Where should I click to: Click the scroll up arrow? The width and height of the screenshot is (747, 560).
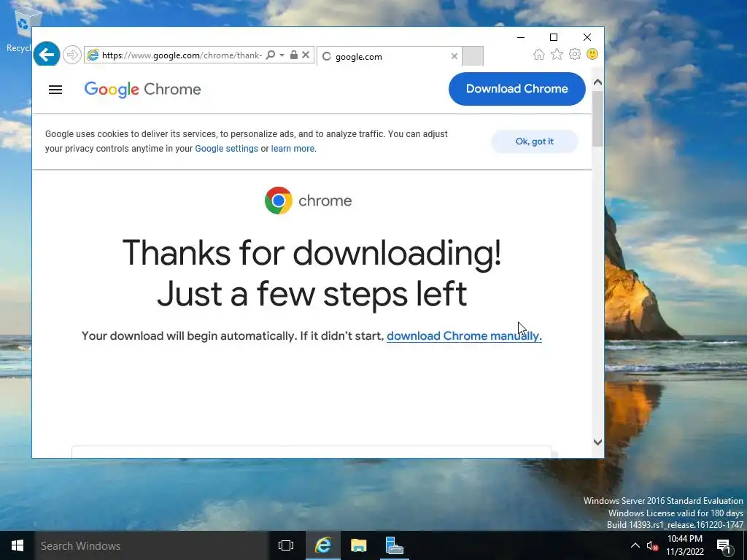(x=598, y=82)
